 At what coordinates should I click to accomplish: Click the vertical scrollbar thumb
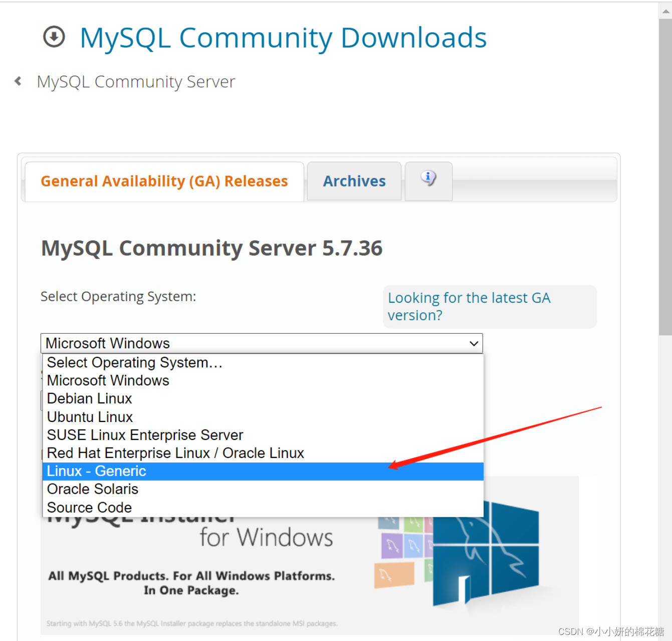pos(665,177)
